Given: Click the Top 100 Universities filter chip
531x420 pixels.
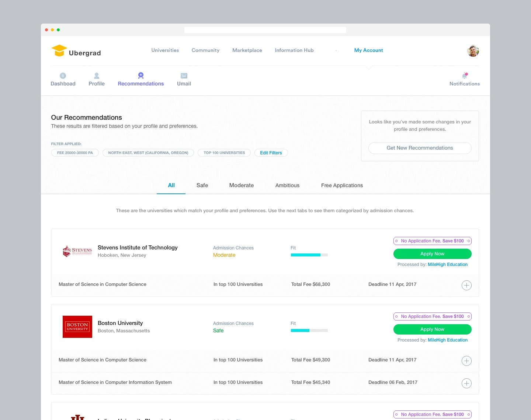Looking at the screenshot, I should (224, 153).
